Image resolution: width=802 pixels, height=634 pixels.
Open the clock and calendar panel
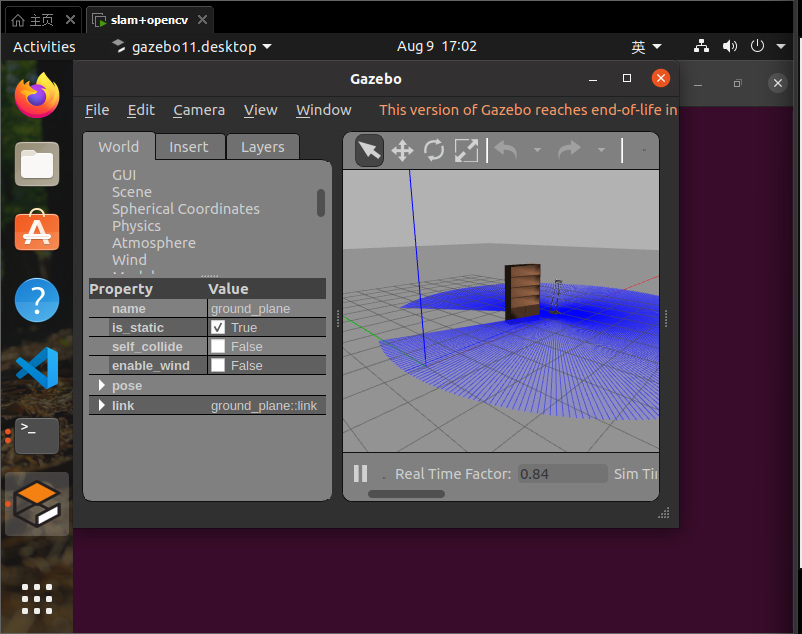pos(437,47)
